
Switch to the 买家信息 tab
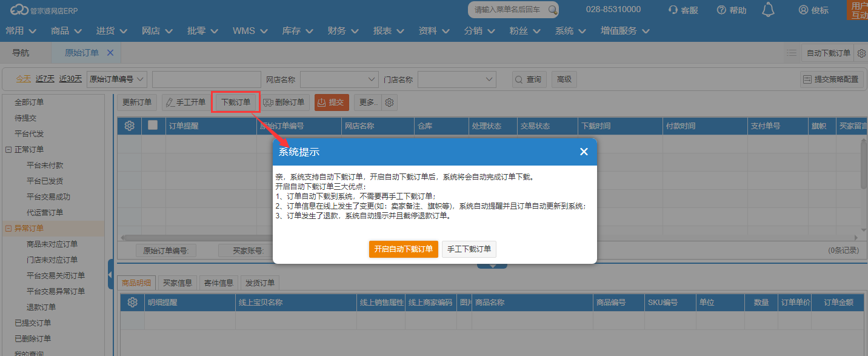pos(178,283)
